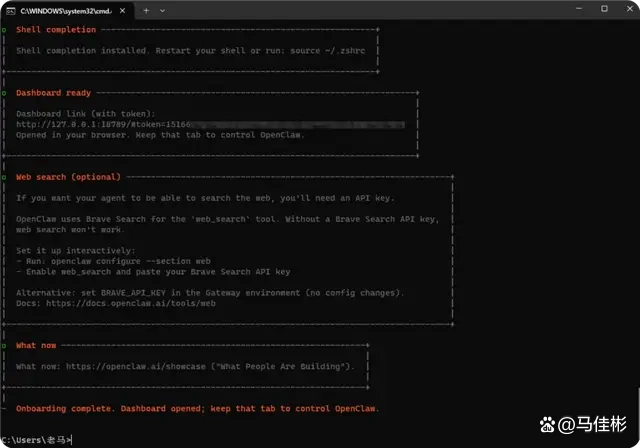Viewport: 640px width, 448px height.
Task: Minimize the terminal window
Action: [576, 9]
